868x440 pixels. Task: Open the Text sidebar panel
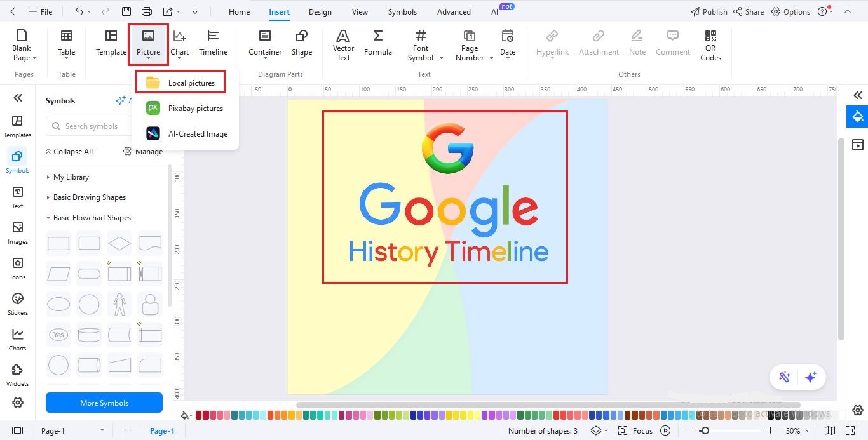click(x=17, y=197)
